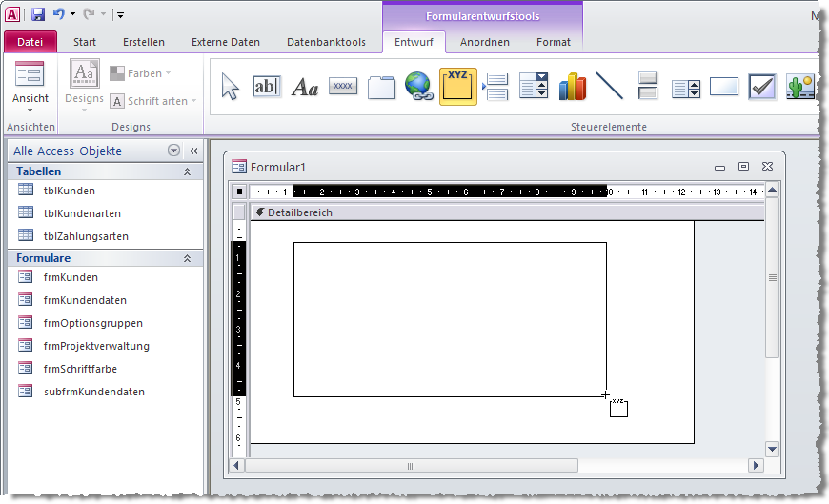Select the chart (Diagramm) control tool

coord(572,87)
